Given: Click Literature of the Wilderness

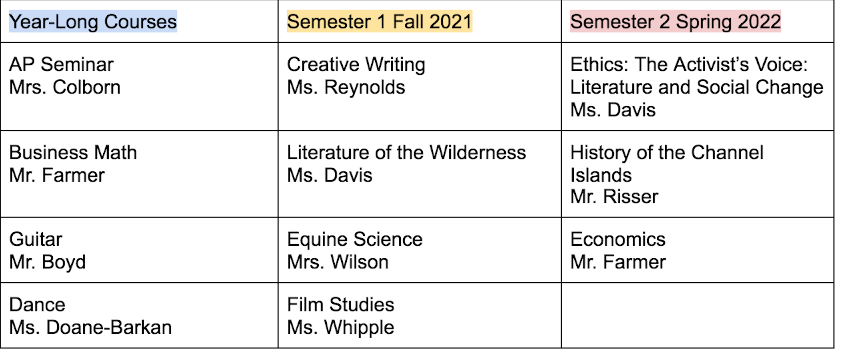Looking at the screenshot, I should 406,152.
